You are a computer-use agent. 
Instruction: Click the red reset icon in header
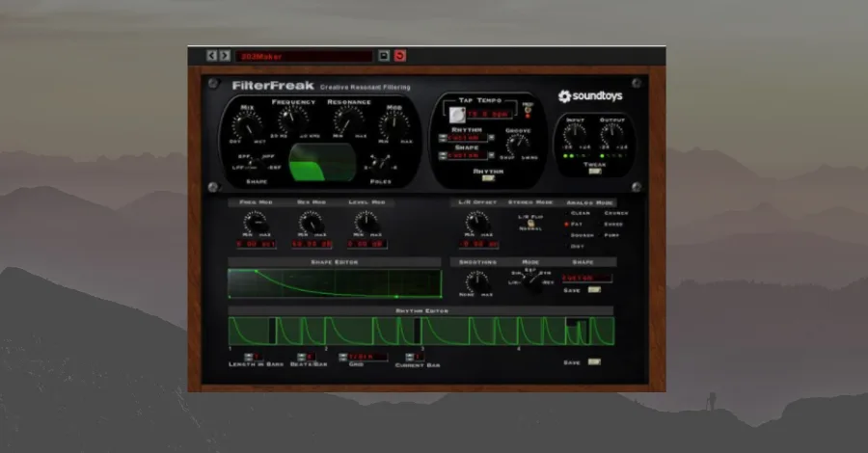click(399, 55)
